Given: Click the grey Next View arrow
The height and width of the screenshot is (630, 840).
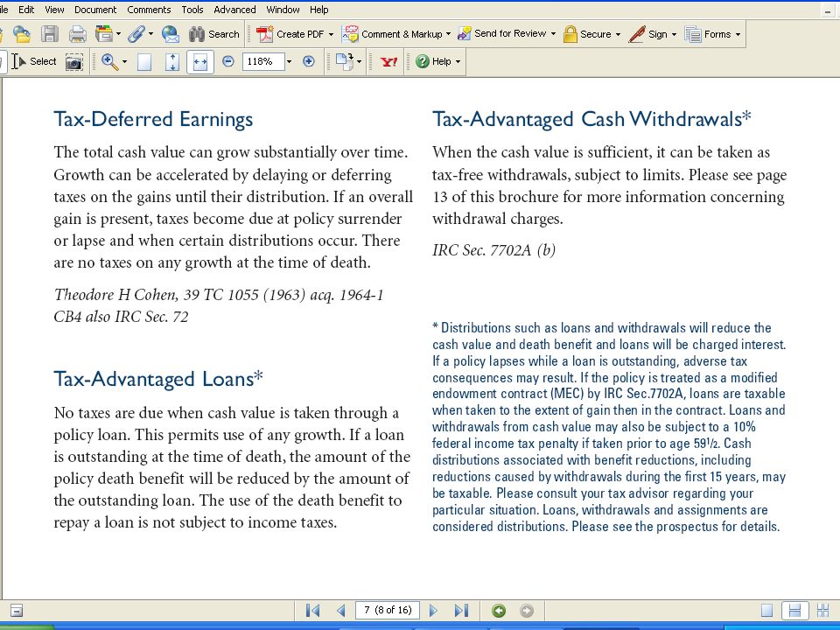Looking at the screenshot, I should coord(527,611).
